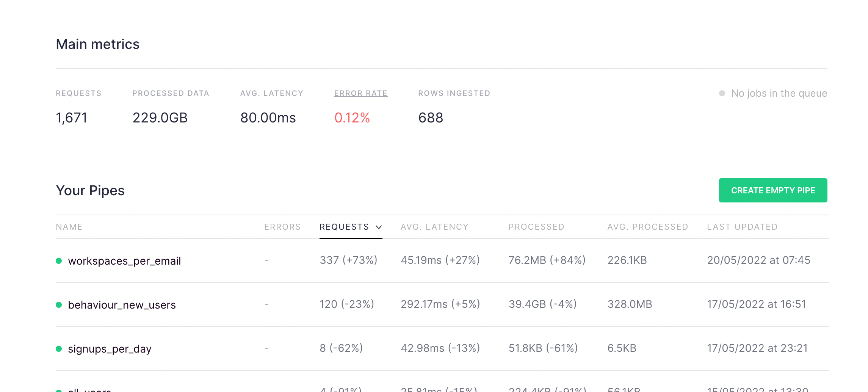This screenshot has width=868, height=392.
Task: Sort pipes by Requests column header
Action: click(344, 227)
